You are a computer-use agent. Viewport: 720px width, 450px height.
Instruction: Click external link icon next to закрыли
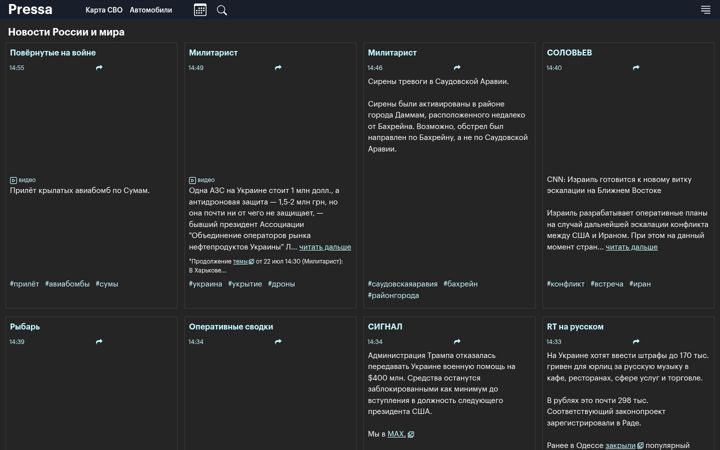click(641, 445)
